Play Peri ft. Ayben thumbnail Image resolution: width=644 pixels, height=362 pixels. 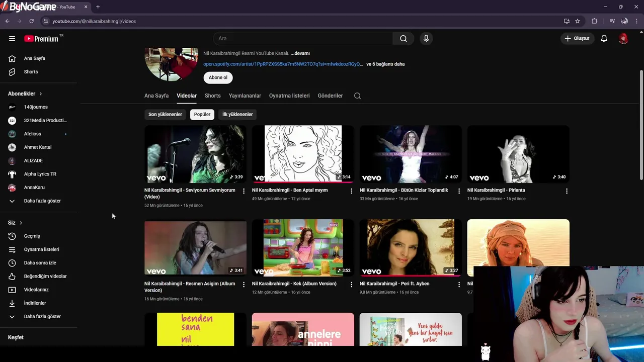[411, 247]
